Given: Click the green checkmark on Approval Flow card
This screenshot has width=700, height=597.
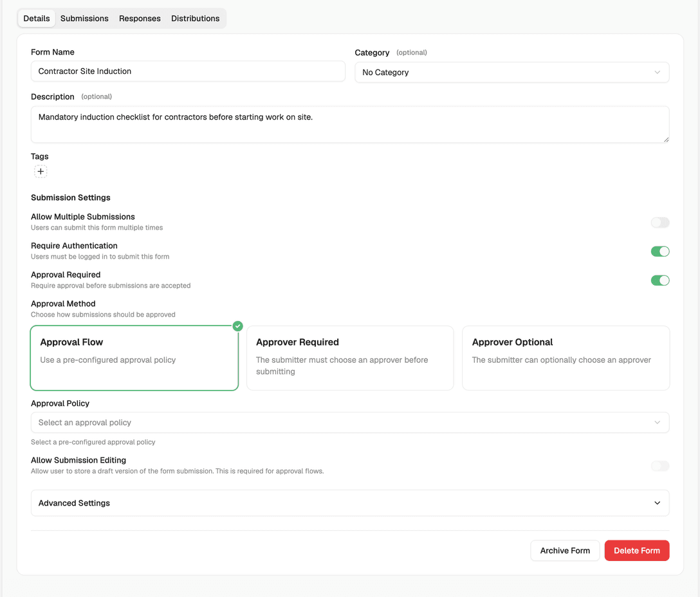Looking at the screenshot, I should (x=238, y=326).
